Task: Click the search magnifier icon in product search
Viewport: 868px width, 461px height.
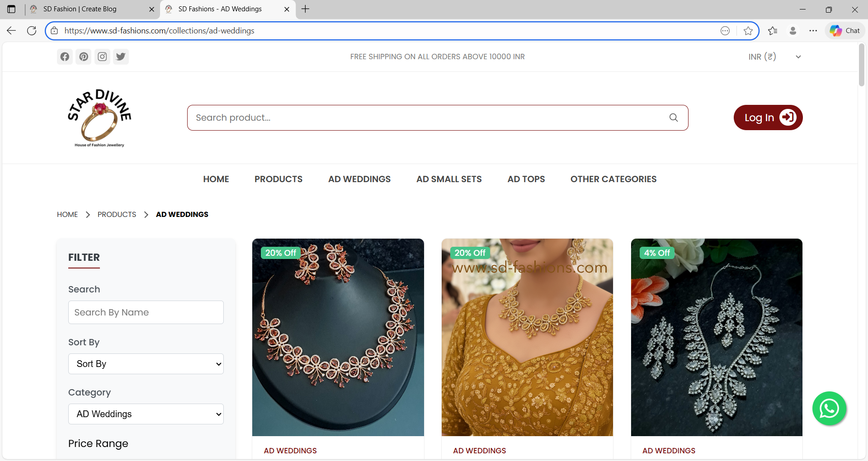Action: (x=673, y=118)
